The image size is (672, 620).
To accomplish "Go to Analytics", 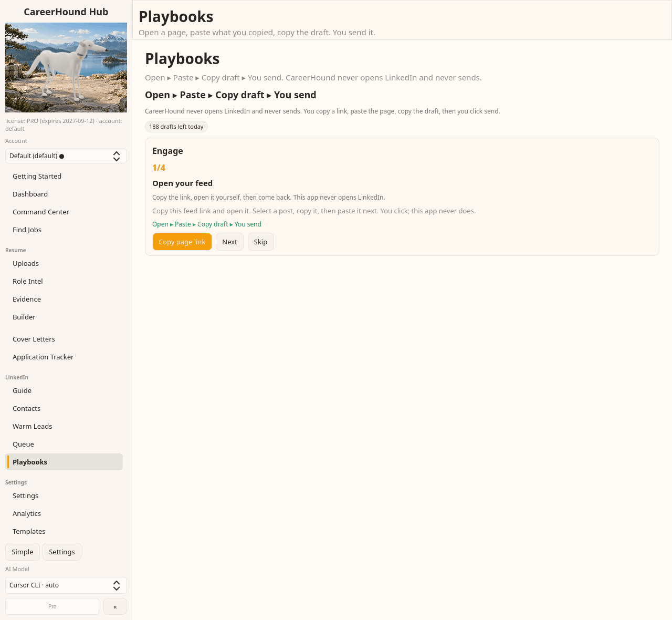I will (64, 513).
